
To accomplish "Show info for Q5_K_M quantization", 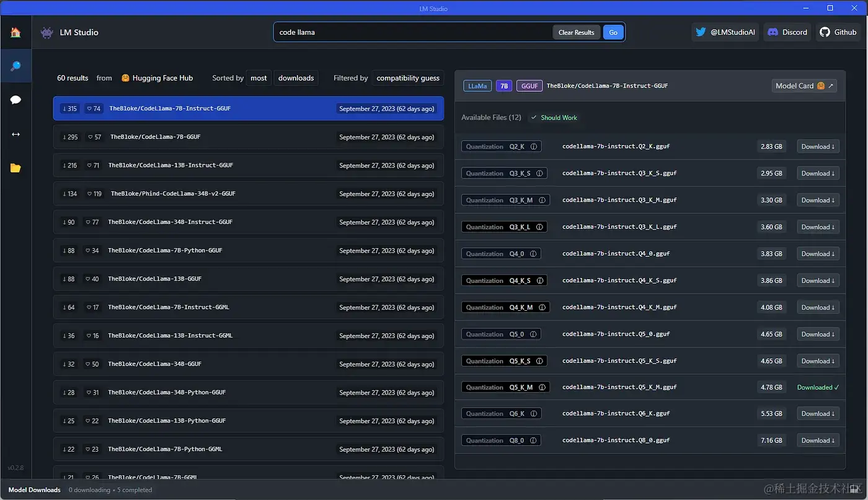I will click(x=542, y=387).
